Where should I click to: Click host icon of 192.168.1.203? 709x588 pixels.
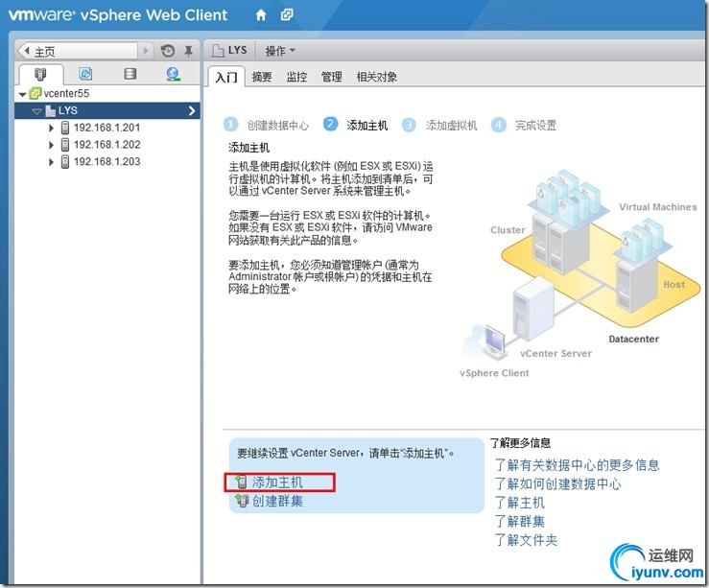pos(65,161)
